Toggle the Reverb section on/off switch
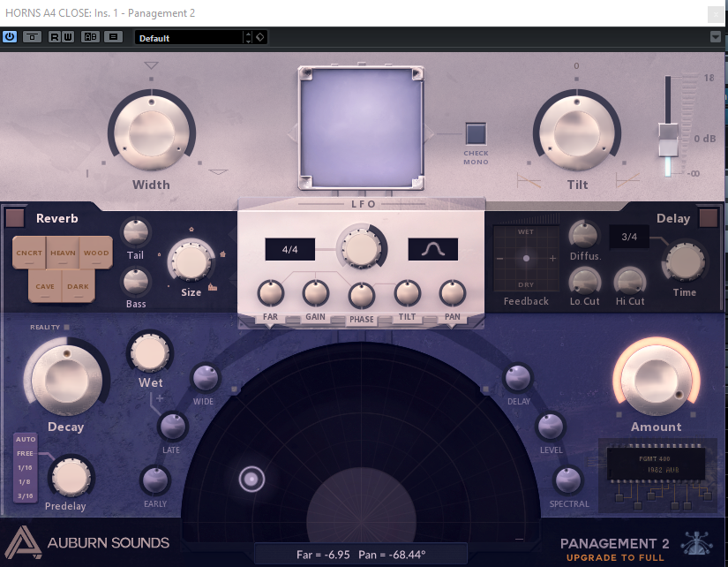 pos(14,218)
